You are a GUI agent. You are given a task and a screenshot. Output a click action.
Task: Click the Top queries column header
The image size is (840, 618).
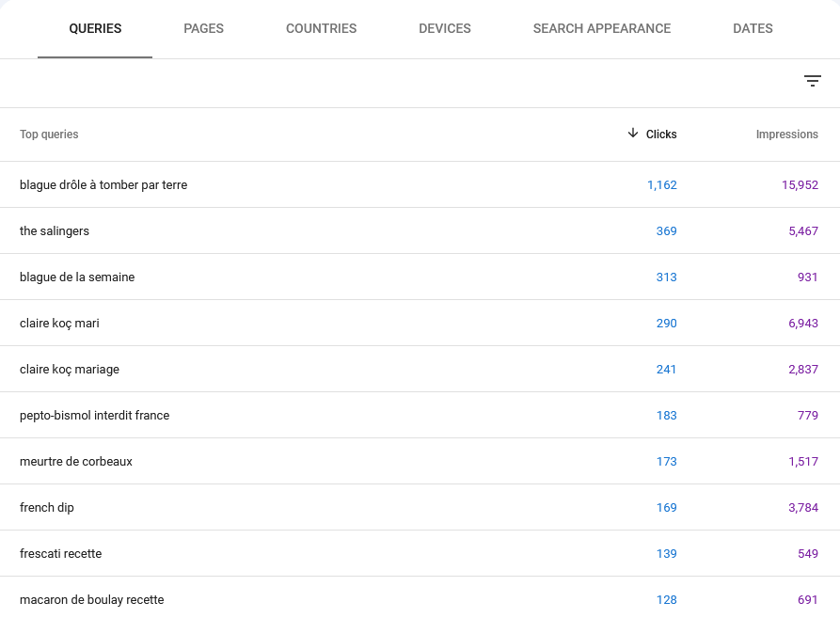click(x=49, y=134)
